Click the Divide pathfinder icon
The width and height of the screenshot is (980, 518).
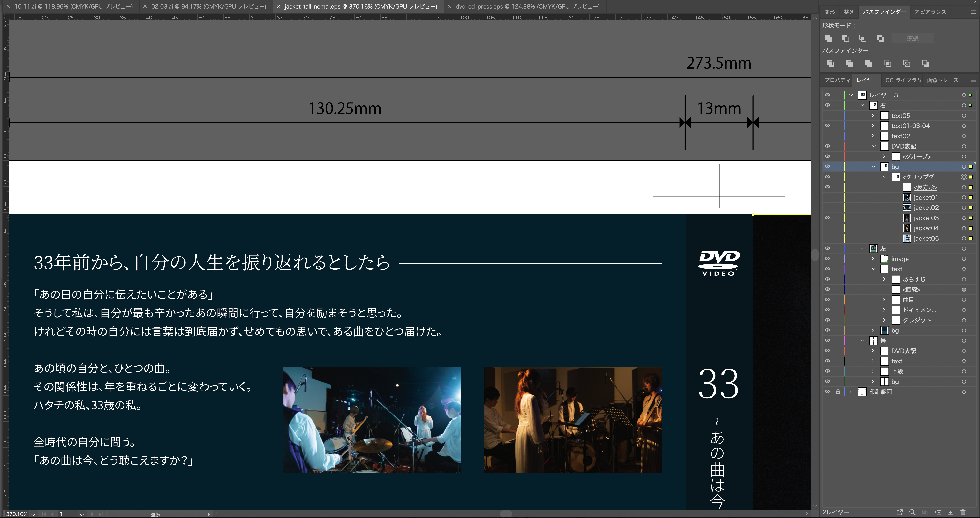point(831,64)
